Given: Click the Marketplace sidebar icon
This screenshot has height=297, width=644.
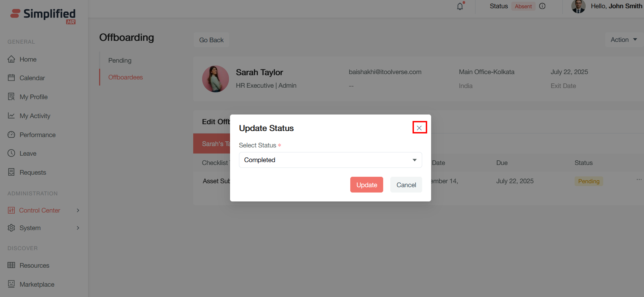Looking at the screenshot, I should [x=11, y=284].
